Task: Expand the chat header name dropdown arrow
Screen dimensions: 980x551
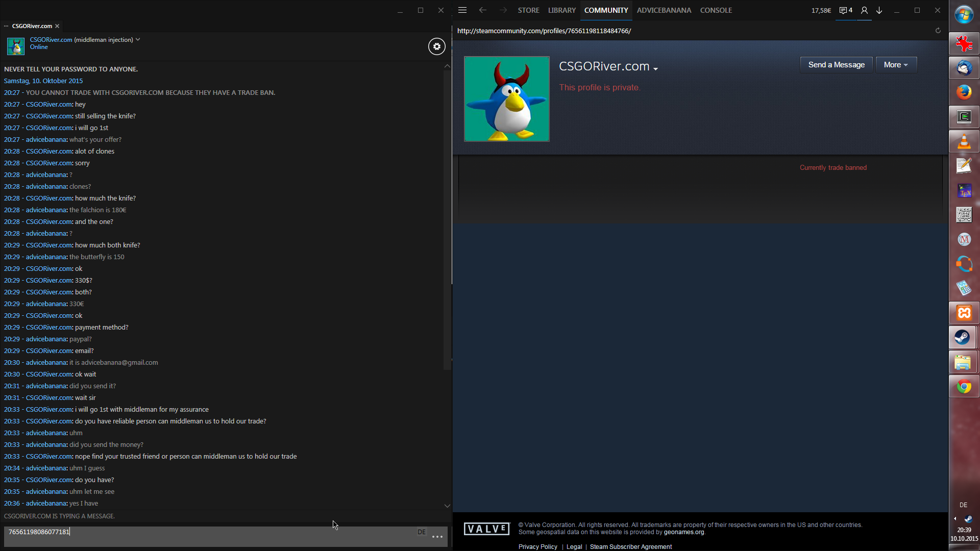Action: 138,39
